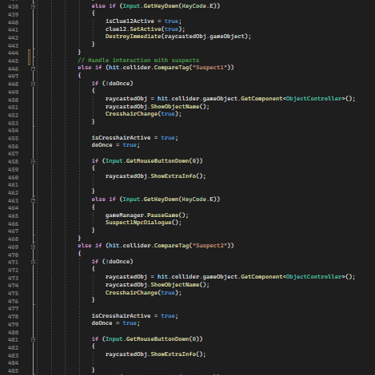The width and height of the screenshot is (375, 375).
Task: Collapse the if (!doOnce) block at line 448
Action: pyautogui.click(x=33, y=84)
